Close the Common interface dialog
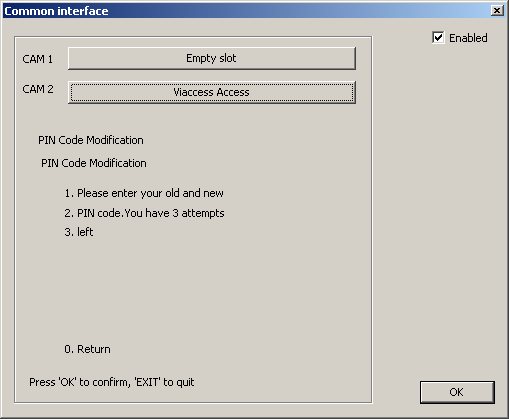The height and width of the screenshot is (419, 509). (497, 11)
